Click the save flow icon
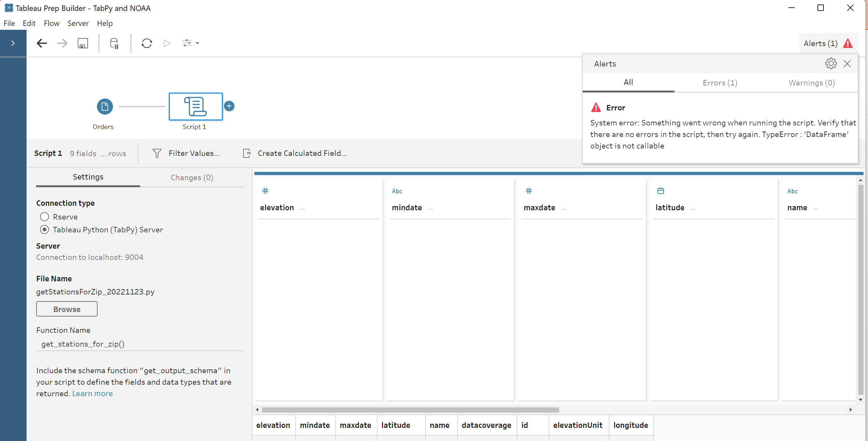This screenshot has height=441, width=868. pyautogui.click(x=83, y=43)
